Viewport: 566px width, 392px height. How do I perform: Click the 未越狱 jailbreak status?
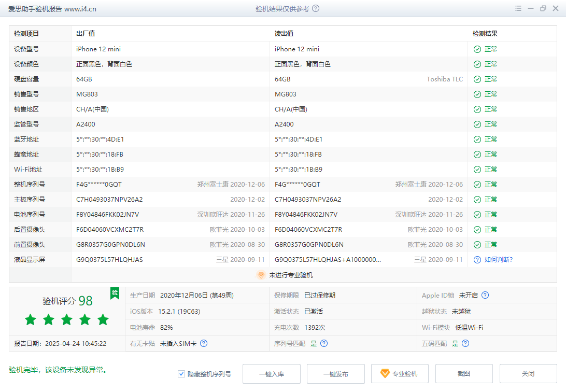pos(461,312)
